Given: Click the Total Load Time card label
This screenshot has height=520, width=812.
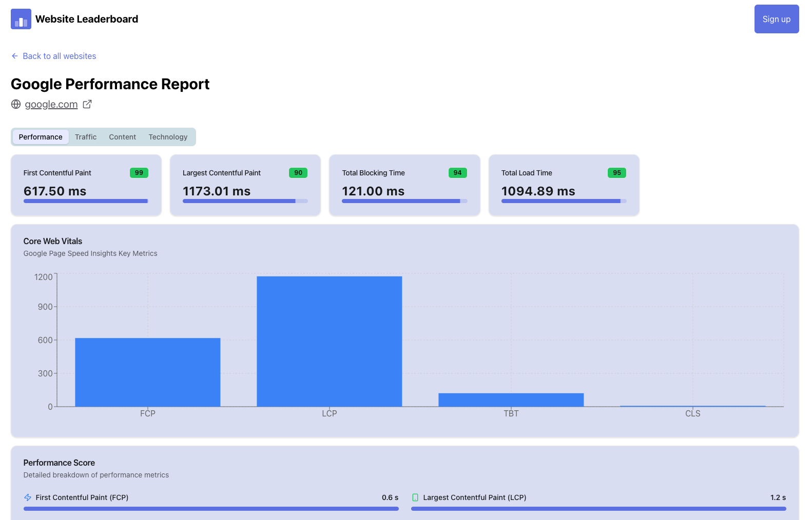Looking at the screenshot, I should pos(527,173).
